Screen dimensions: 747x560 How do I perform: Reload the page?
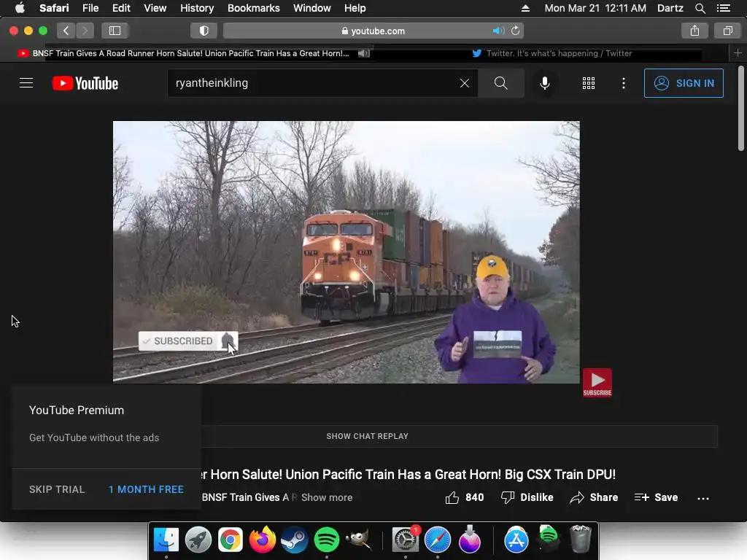tap(516, 31)
